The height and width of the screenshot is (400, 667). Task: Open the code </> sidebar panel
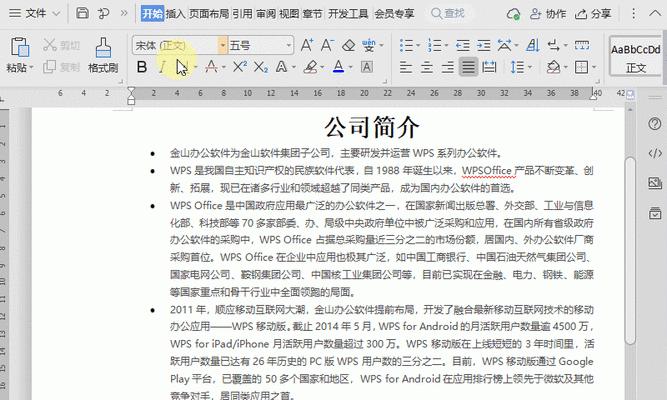point(655,153)
